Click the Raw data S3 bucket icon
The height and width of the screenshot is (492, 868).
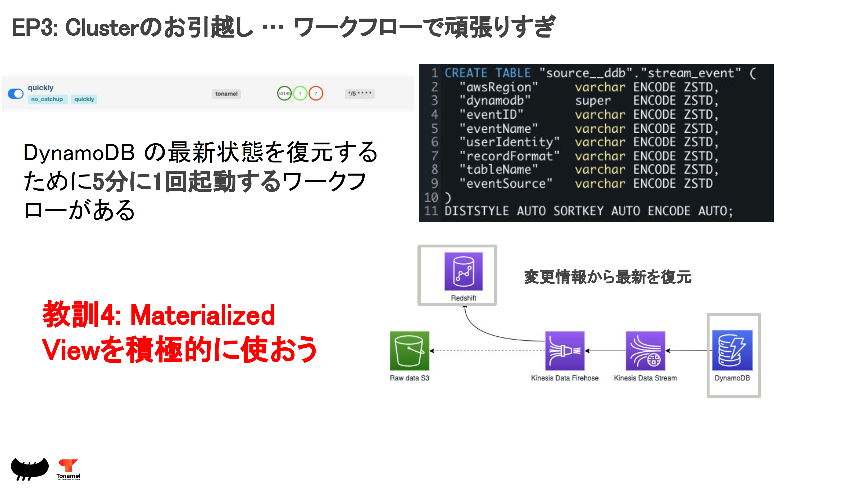tap(409, 351)
